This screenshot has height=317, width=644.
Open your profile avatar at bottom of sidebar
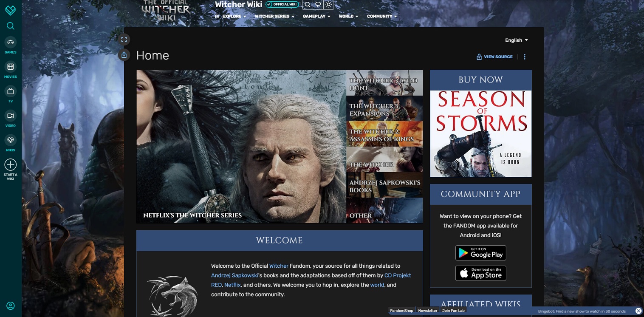coord(10,306)
